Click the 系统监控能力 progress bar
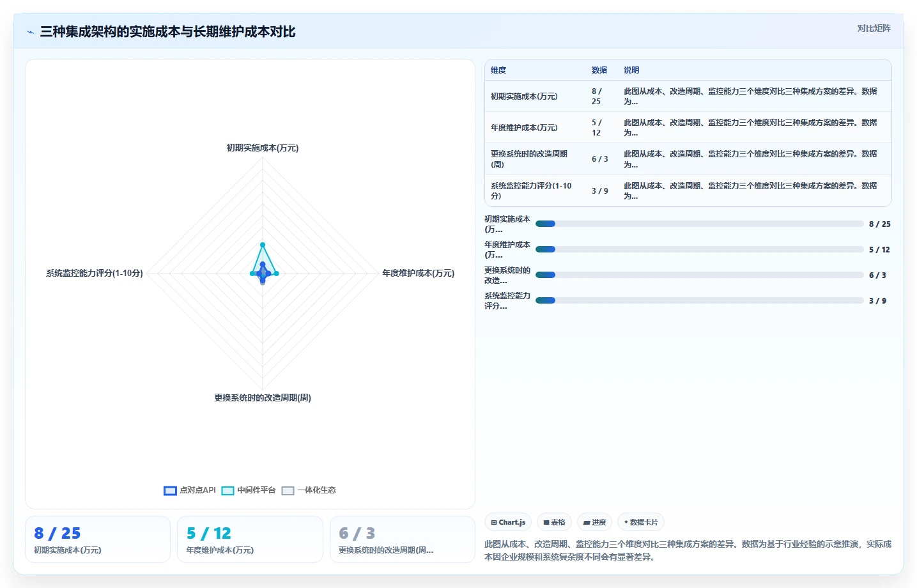 699,300
